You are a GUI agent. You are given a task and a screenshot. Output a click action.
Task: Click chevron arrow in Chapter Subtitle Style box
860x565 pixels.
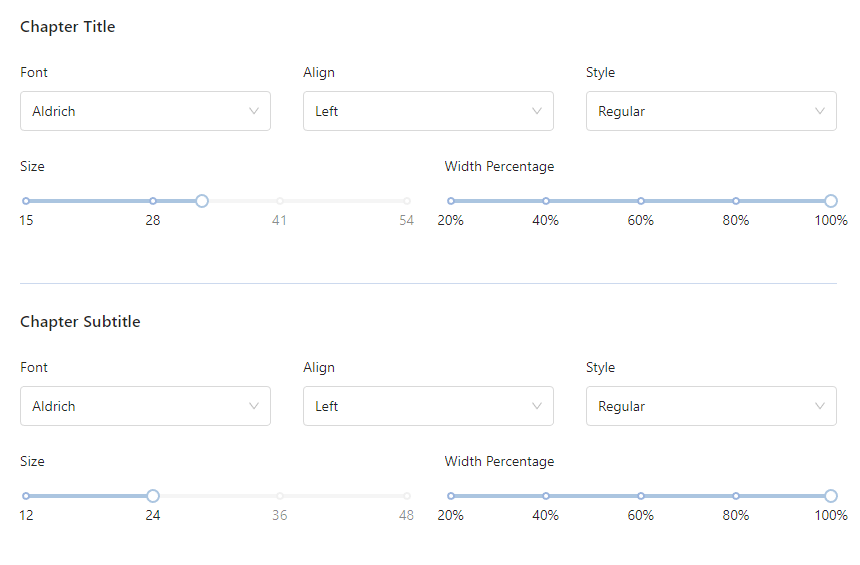tap(820, 406)
